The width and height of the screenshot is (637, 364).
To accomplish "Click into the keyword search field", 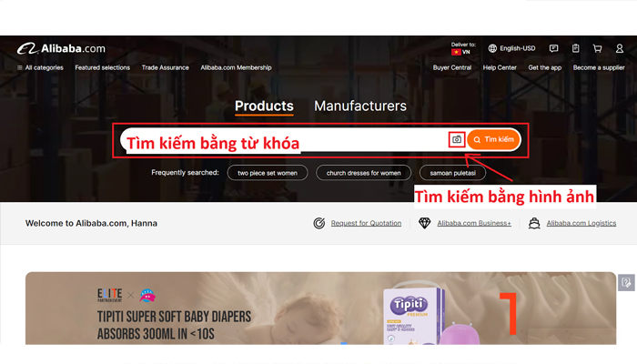I will (x=284, y=140).
